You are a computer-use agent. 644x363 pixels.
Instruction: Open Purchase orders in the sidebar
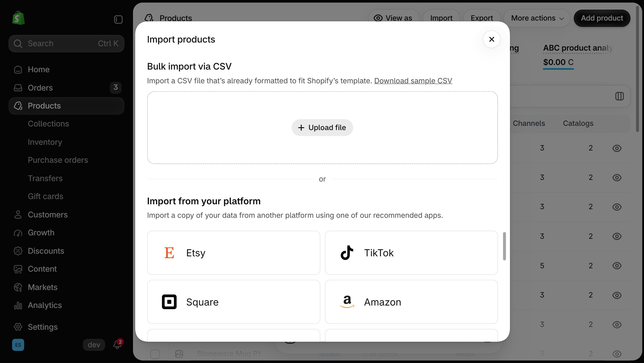pyautogui.click(x=58, y=160)
